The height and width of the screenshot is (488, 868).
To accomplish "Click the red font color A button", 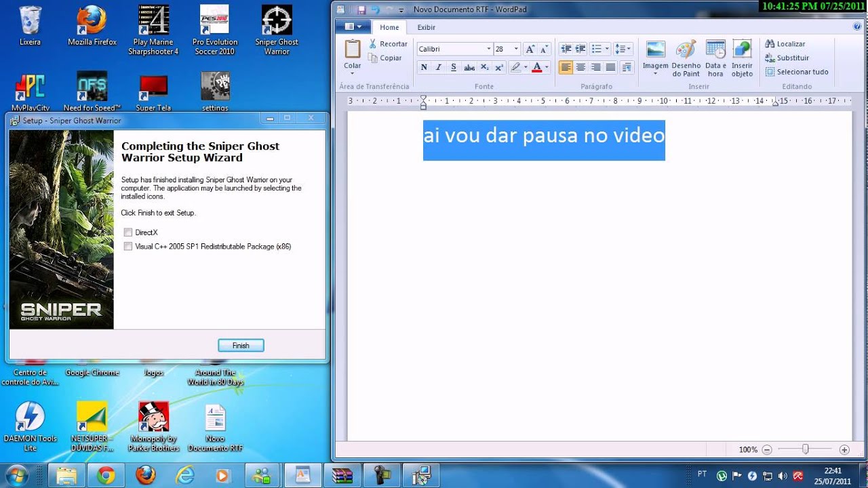I will point(537,67).
